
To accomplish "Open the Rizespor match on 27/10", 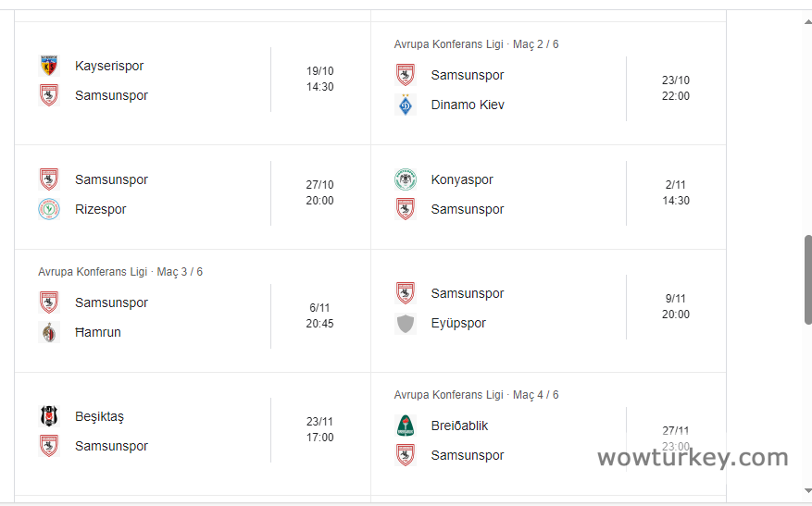I will click(x=319, y=192).
